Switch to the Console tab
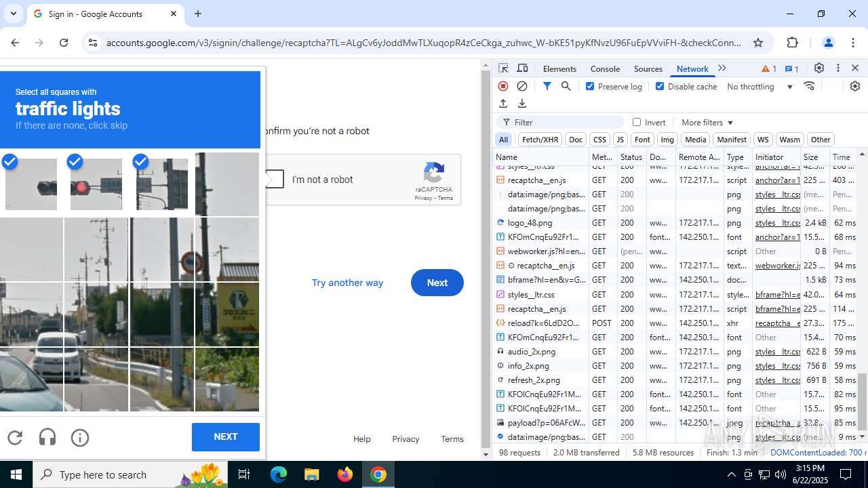The height and width of the screenshot is (488, 868). pos(605,68)
